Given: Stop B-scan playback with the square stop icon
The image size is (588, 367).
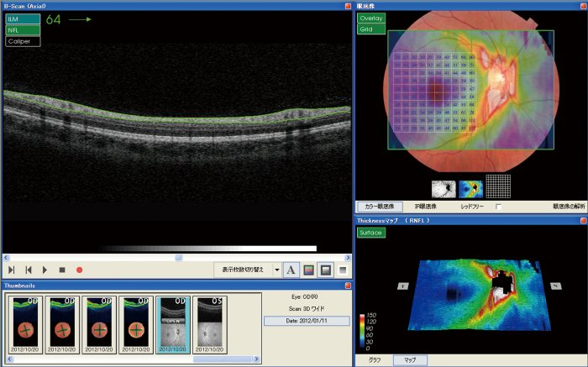Looking at the screenshot, I should (61, 270).
